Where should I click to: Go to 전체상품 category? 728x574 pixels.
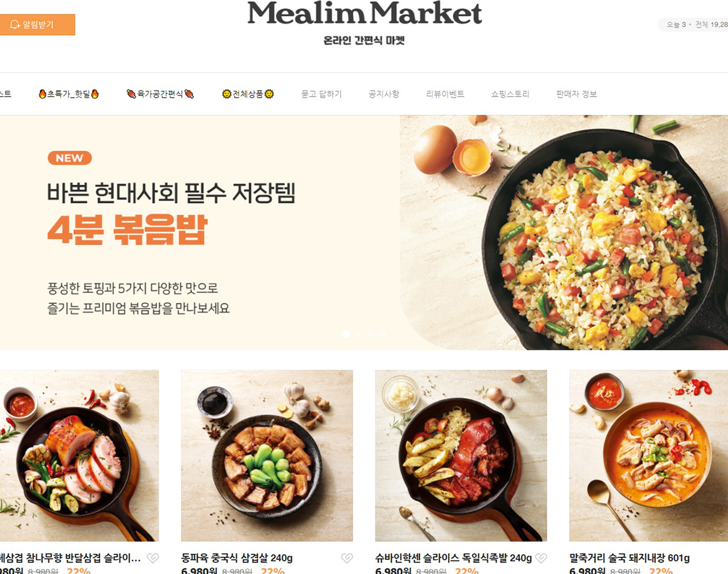pyautogui.click(x=248, y=94)
